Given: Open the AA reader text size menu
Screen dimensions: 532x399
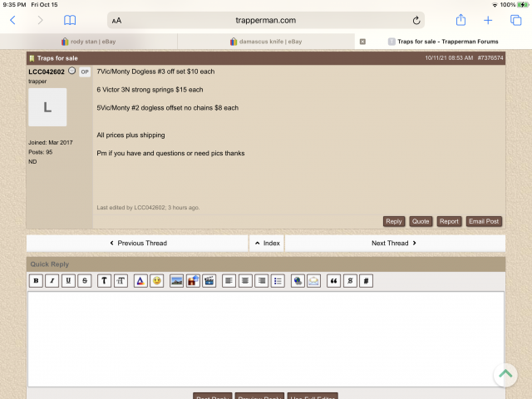Looking at the screenshot, I should pos(116,20).
